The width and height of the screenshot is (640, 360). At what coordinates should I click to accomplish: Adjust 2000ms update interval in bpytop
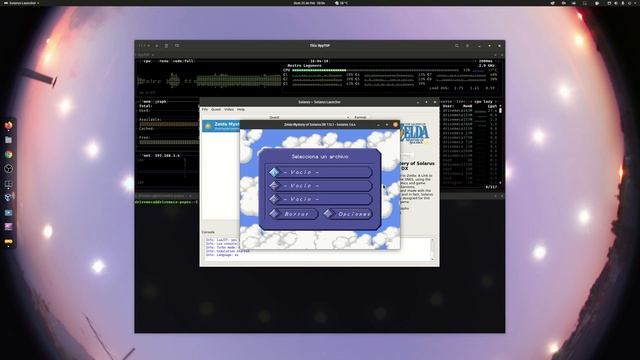[x=486, y=61]
